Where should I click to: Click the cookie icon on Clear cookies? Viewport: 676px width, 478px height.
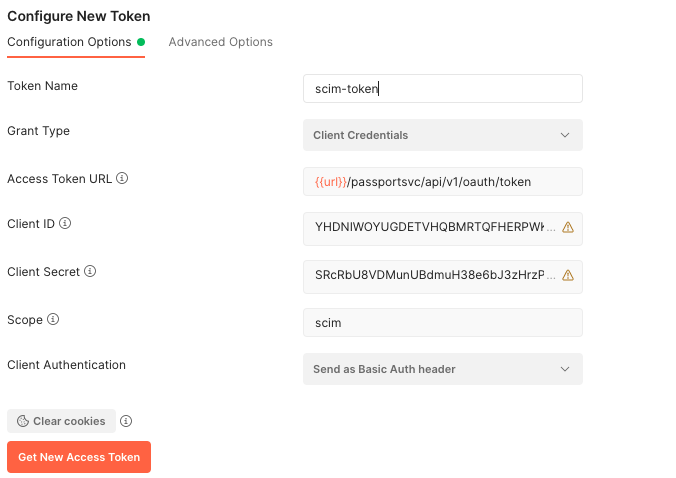coord(22,421)
